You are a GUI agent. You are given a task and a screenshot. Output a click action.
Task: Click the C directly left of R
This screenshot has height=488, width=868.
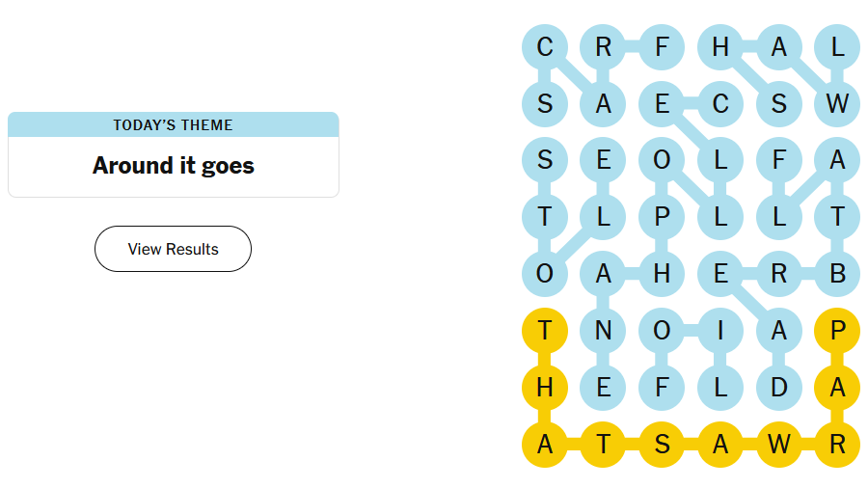pos(545,46)
